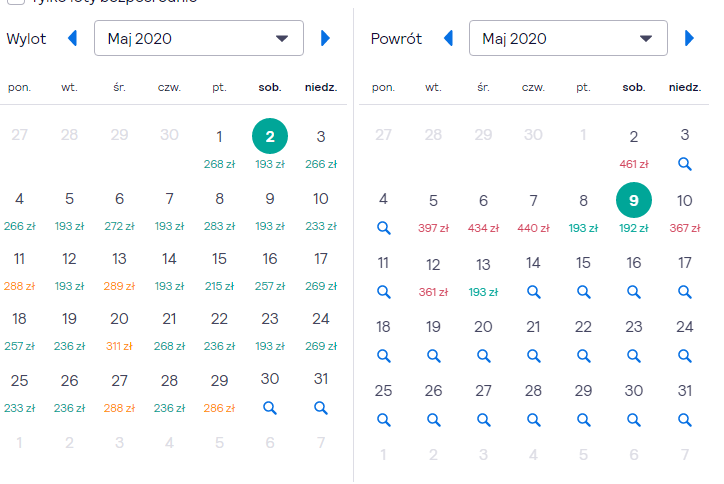Choose departure May 15 at 215 zł

click(219, 271)
